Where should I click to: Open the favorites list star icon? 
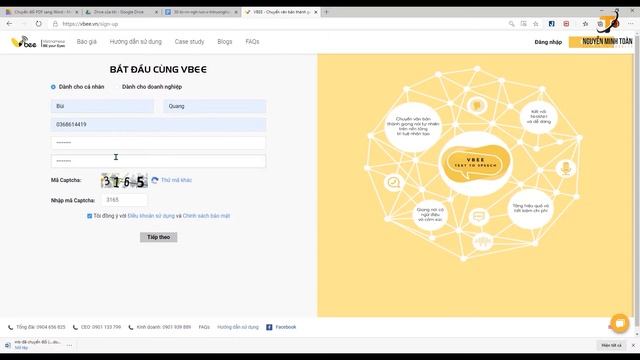click(585, 24)
